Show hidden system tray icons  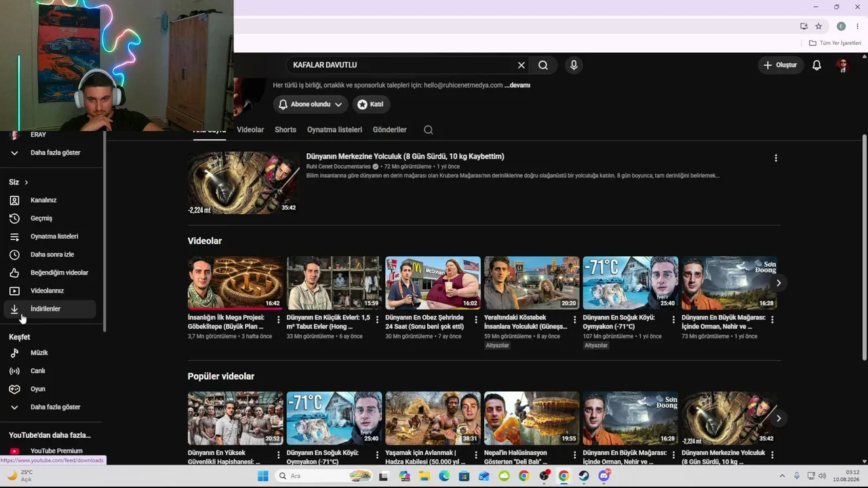point(782,476)
